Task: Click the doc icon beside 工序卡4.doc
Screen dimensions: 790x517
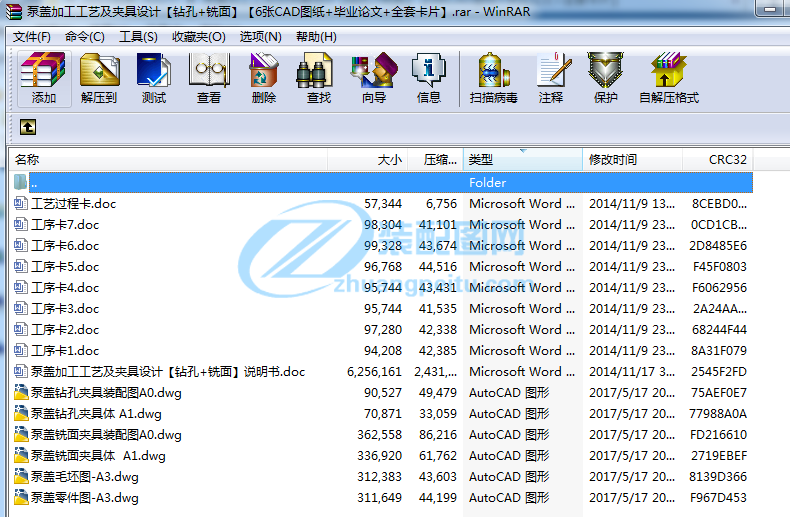Action: (21, 287)
